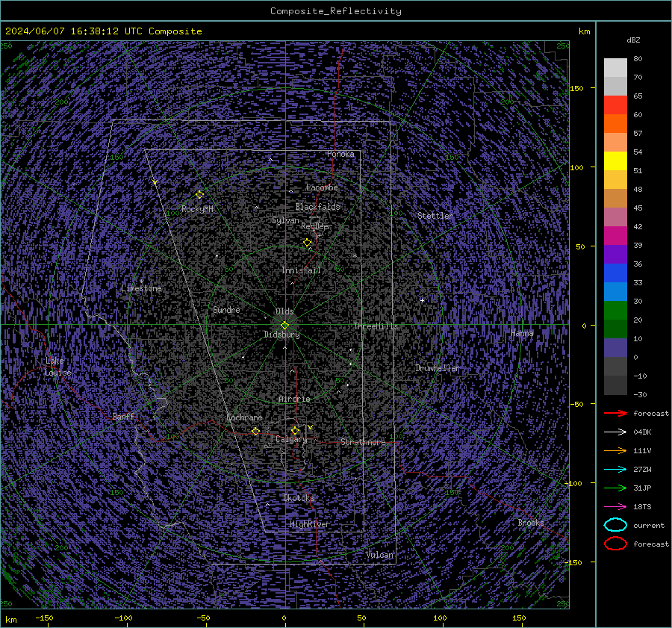This screenshot has width=672, height=628.
Task: Click the yellow diamond marker below Cochrane
Action: [x=256, y=431]
